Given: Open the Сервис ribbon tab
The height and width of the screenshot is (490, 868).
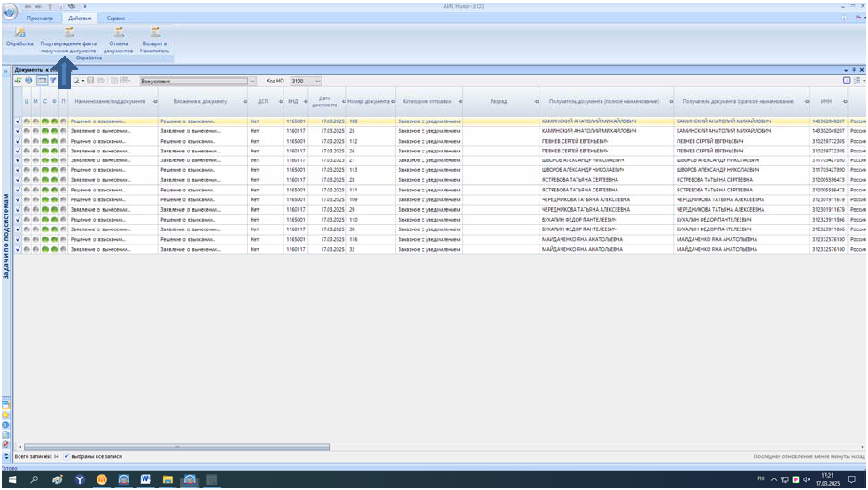Looking at the screenshot, I should pyautogui.click(x=116, y=18).
